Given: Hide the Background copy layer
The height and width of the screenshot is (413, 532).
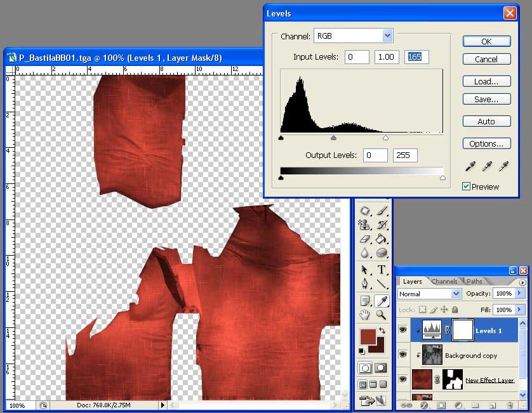Looking at the screenshot, I should 402,355.
